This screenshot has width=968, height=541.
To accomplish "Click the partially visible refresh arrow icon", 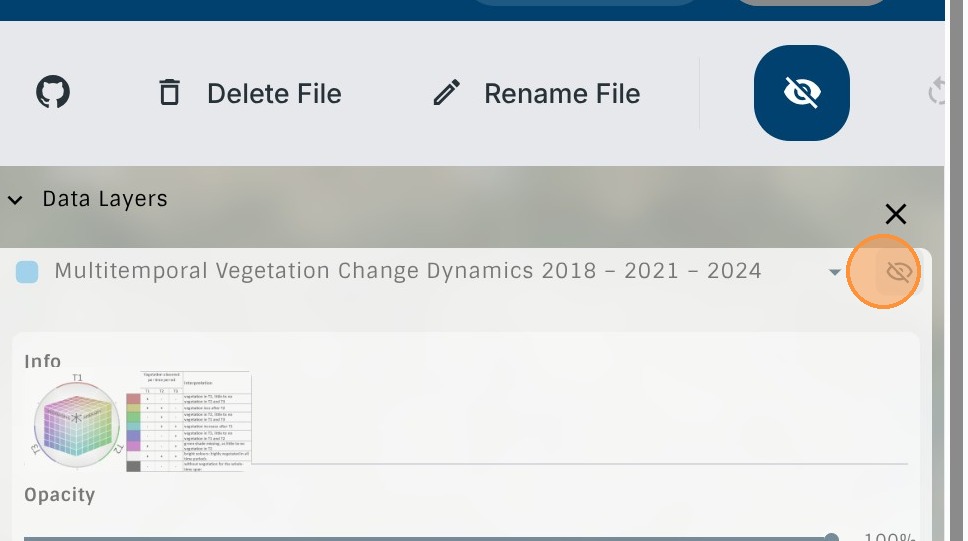I will coord(937,93).
